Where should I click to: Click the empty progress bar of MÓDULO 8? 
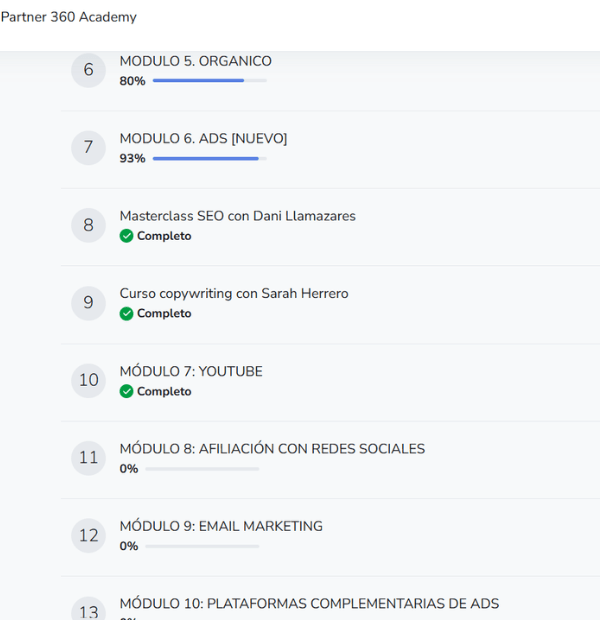(x=202, y=469)
